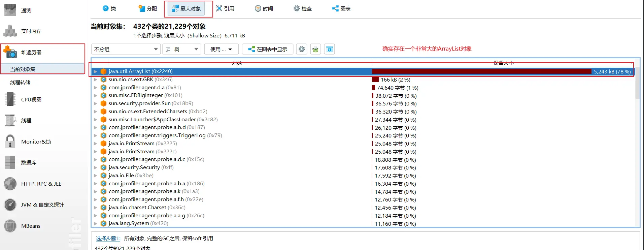Click the ArrayList 5,243 kB retained size bar
The width and height of the screenshot is (644, 250).
pyautogui.click(x=481, y=71)
